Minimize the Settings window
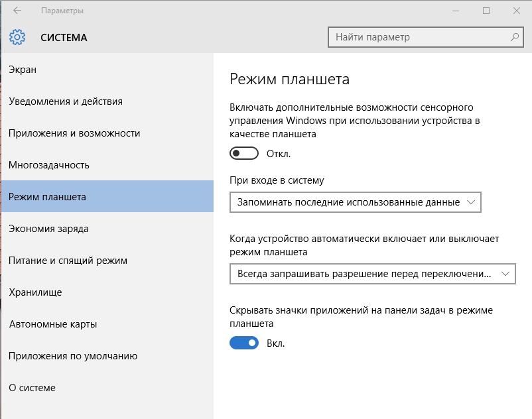The image size is (532, 419). (455, 11)
